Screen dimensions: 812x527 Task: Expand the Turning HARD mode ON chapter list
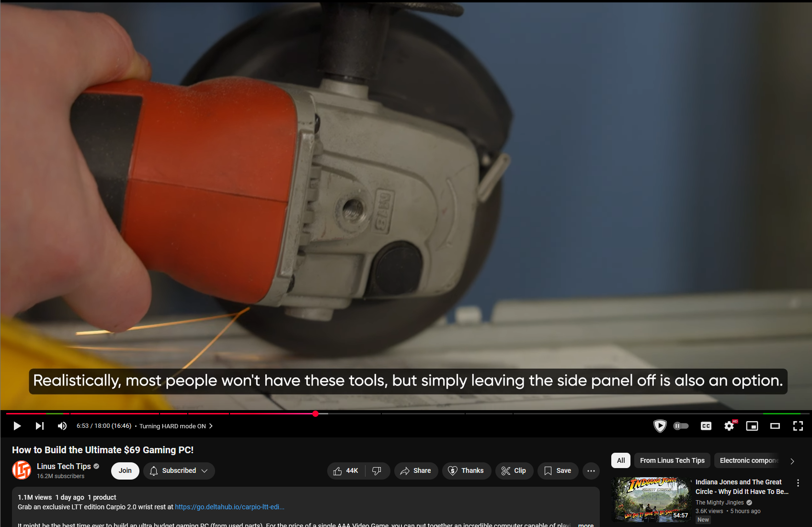(x=211, y=426)
